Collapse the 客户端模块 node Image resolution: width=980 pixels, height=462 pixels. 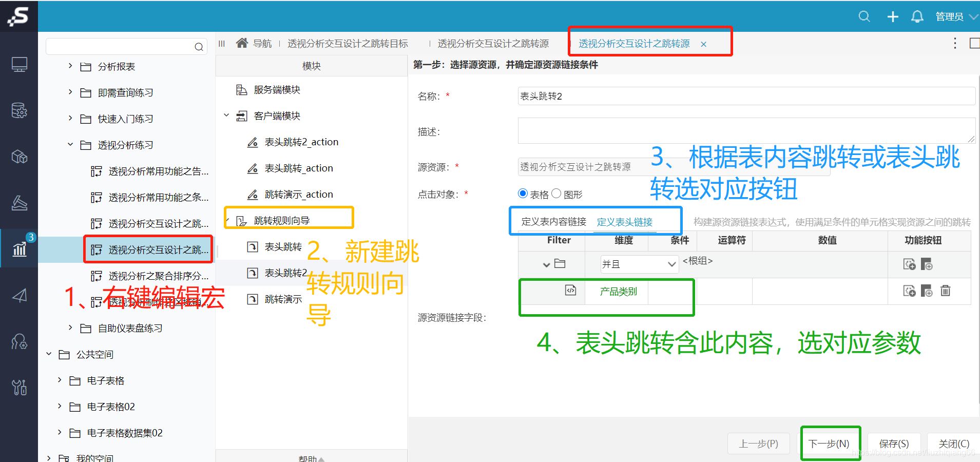(x=226, y=115)
